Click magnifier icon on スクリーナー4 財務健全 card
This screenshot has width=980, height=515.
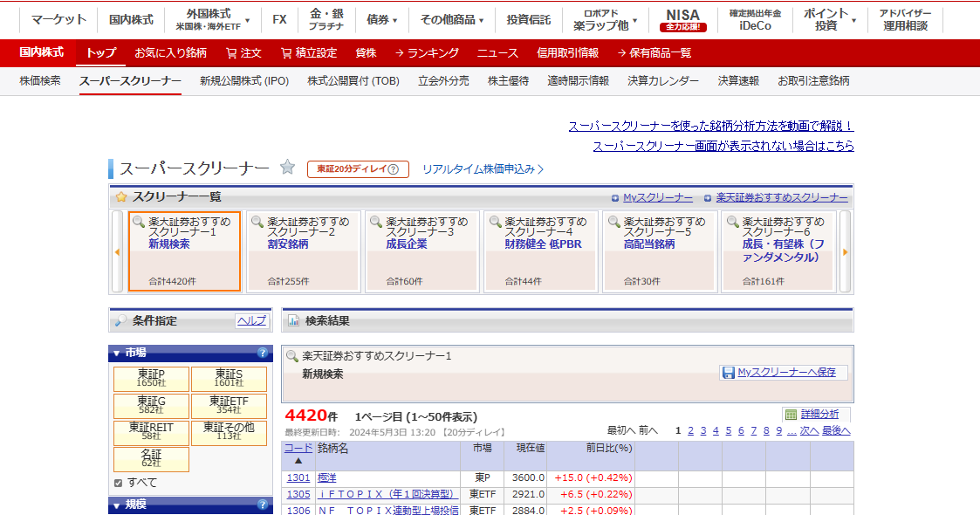(495, 222)
